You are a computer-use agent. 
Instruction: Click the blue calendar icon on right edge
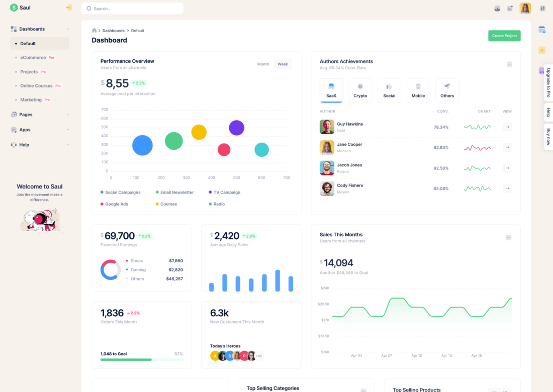[542, 29]
